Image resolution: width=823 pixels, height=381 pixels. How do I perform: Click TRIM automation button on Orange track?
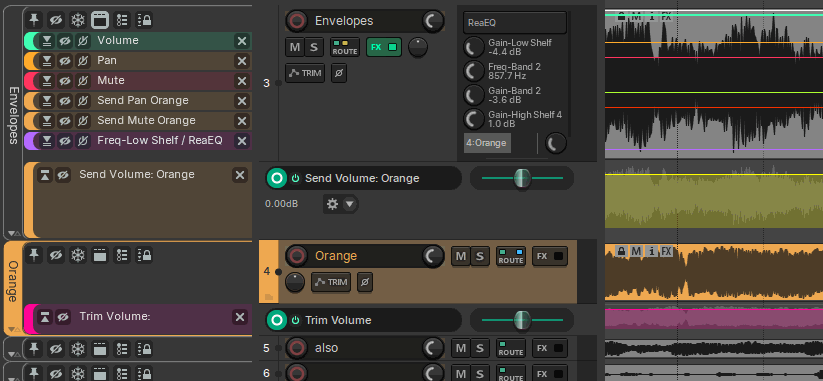coord(331,282)
